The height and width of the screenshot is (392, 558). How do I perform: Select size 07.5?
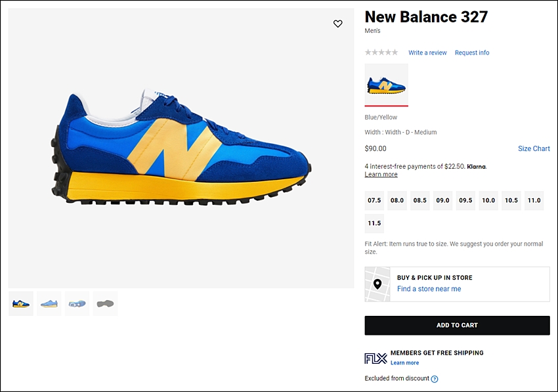(x=375, y=200)
